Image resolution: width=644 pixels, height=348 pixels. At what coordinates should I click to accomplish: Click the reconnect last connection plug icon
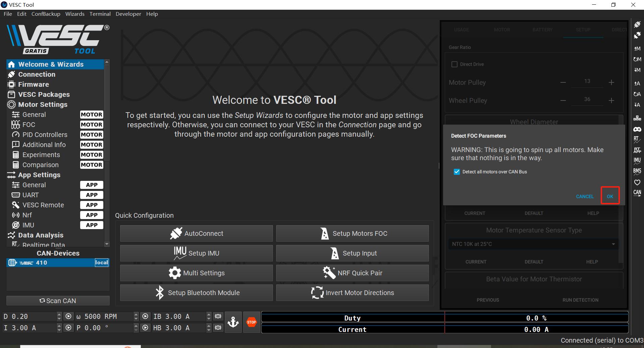[637, 24]
